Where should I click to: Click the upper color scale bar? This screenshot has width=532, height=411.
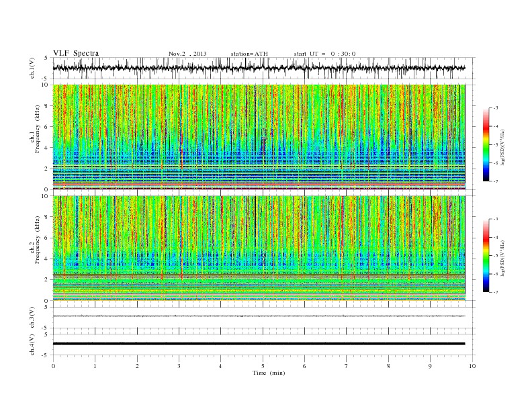click(486, 144)
